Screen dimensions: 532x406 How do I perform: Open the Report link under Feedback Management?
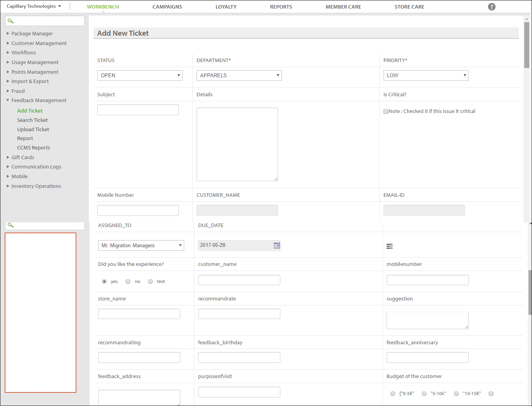[x=25, y=138]
